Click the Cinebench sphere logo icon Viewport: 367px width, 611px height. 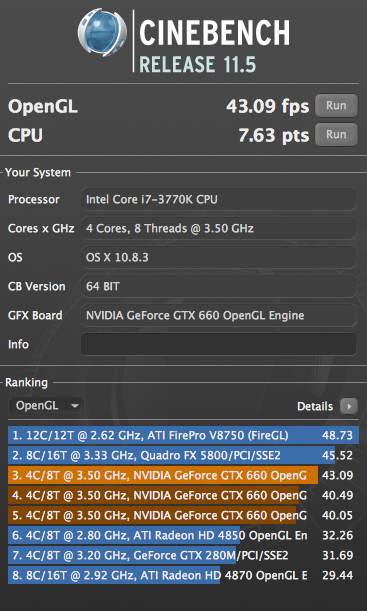(x=102, y=33)
